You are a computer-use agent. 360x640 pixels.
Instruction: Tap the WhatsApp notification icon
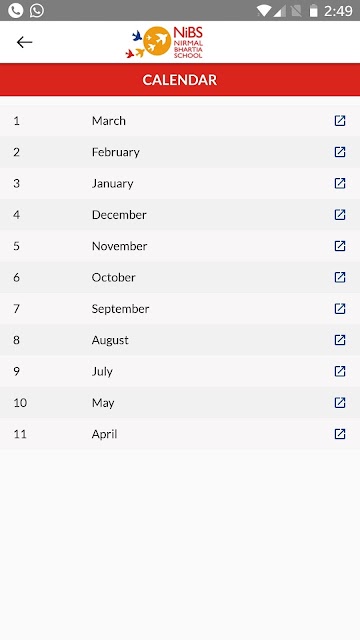pos(37,10)
